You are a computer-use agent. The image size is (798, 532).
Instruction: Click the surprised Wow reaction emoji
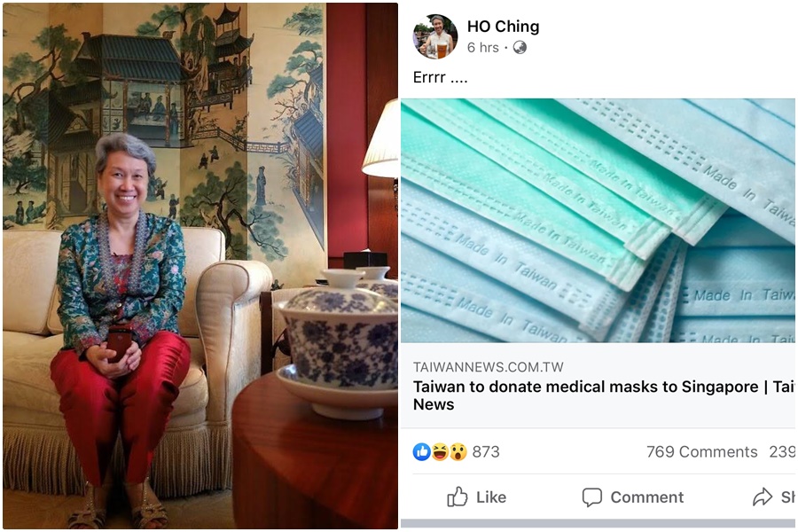click(x=458, y=451)
